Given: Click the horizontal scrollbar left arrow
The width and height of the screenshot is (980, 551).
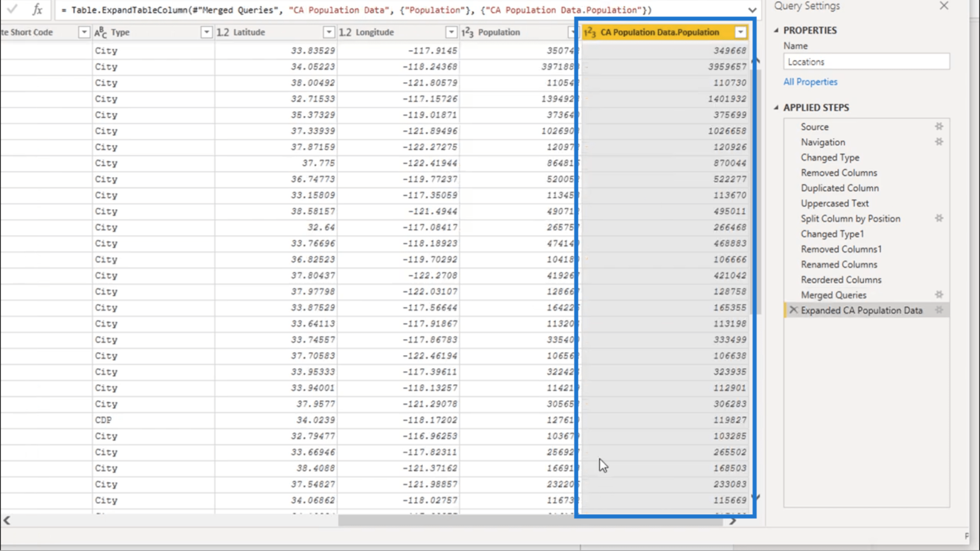Looking at the screenshot, I should tap(7, 520).
